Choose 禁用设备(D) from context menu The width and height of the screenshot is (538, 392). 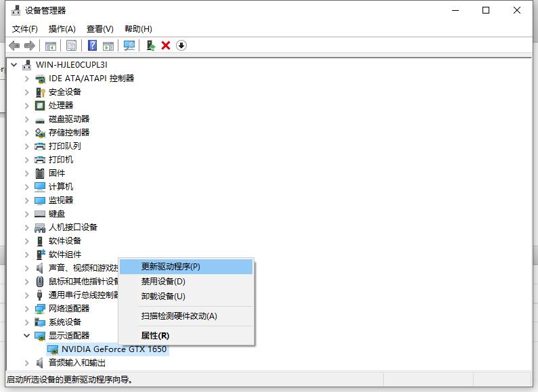click(186, 282)
